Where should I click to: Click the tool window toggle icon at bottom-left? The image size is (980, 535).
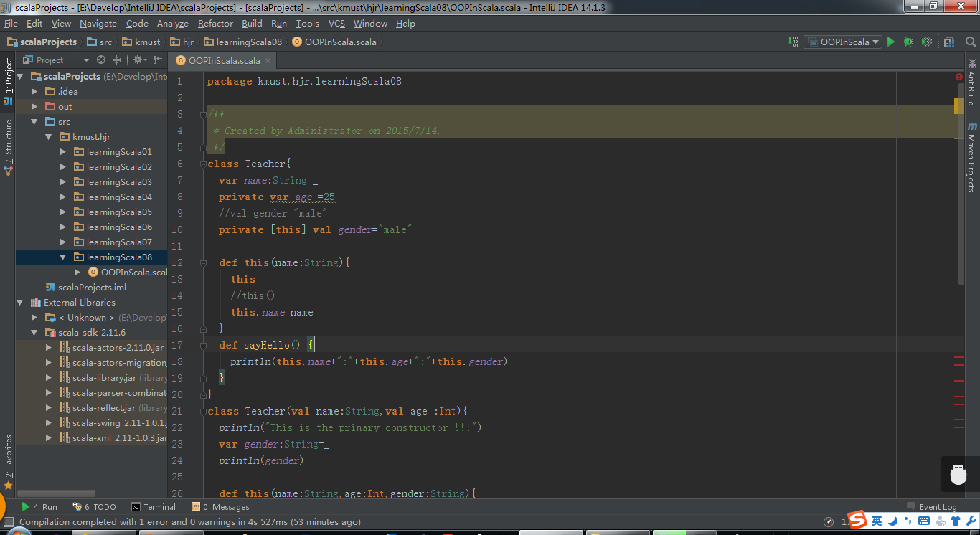point(9,522)
